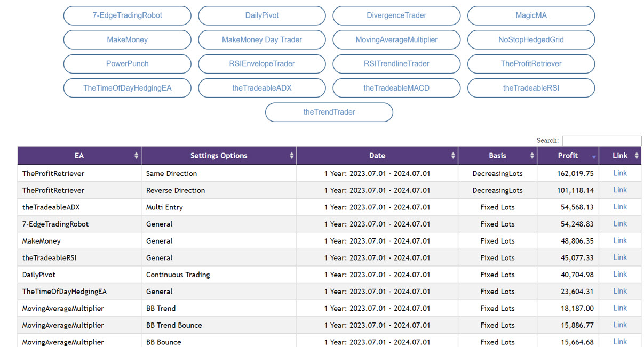Open the MakeMoney Day Trader button
This screenshot has height=347, width=644.
pyautogui.click(x=262, y=39)
